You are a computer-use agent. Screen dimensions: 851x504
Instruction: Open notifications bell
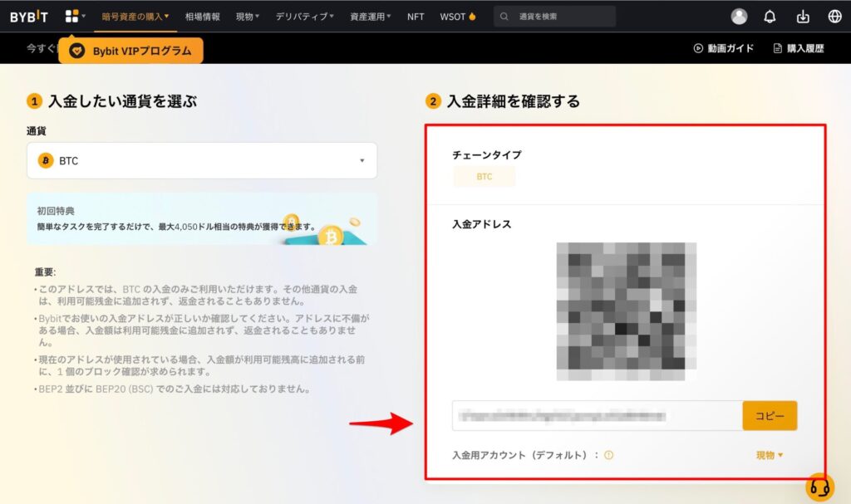[x=770, y=17]
